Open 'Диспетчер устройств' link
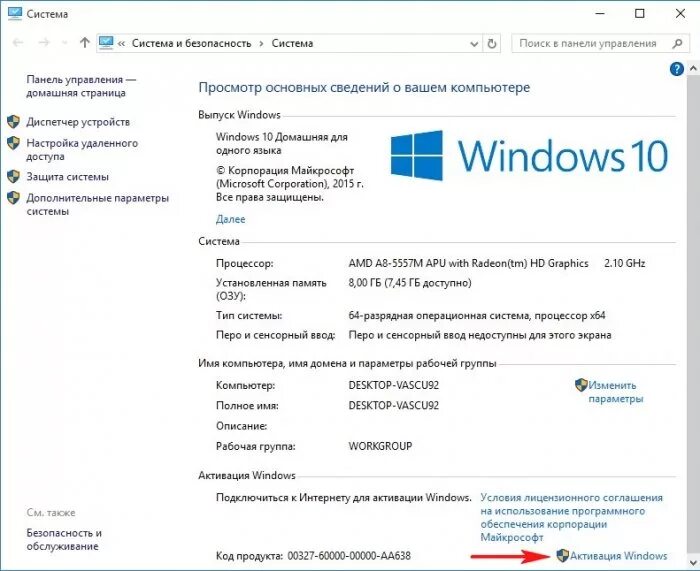Viewport: 700px width, 571px height. point(78,122)
